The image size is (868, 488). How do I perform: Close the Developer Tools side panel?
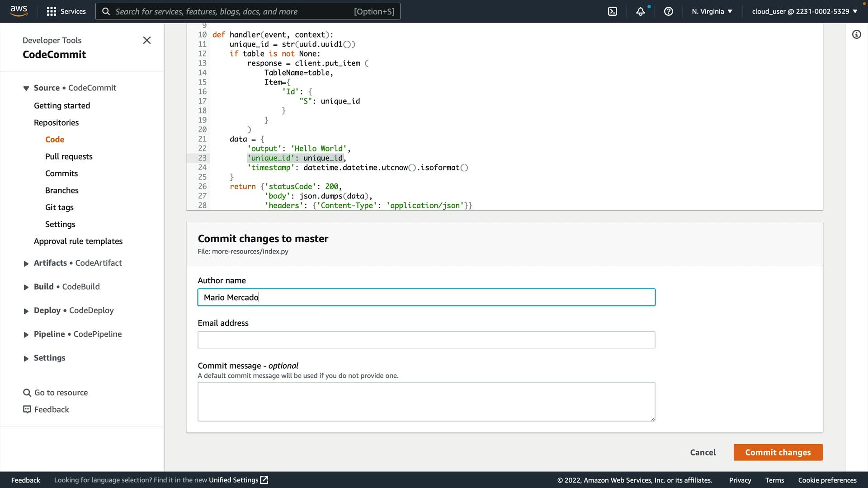[x=146, y=40]
